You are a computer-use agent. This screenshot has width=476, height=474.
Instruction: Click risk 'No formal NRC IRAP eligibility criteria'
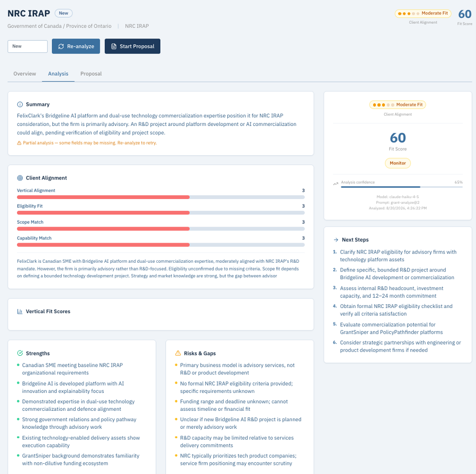(236, 387)
